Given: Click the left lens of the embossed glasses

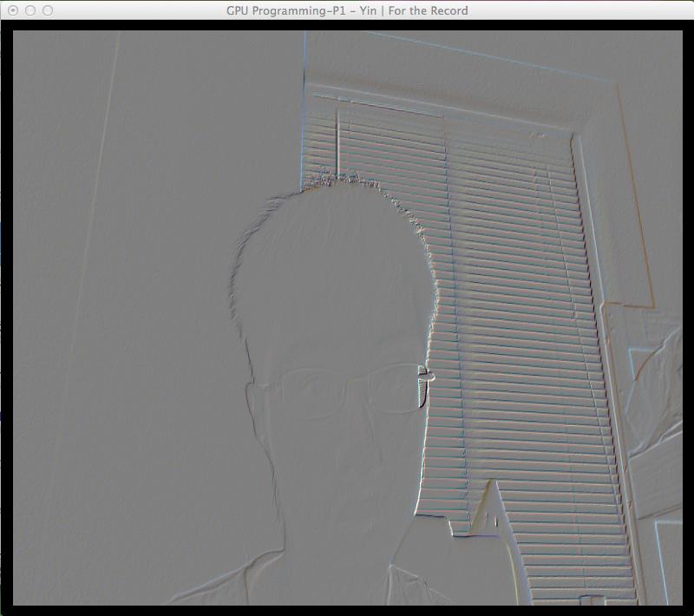Looking at the screenshot, I should tap(313, 394).
